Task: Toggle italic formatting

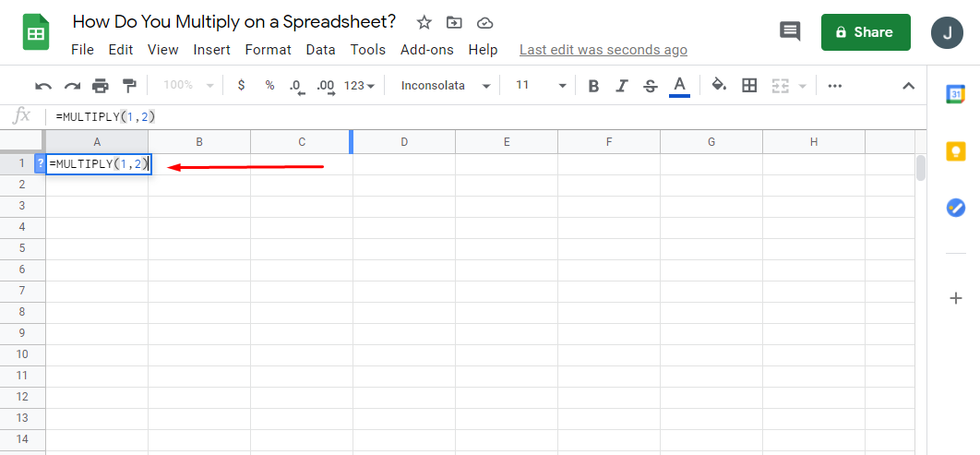Action: pyautogui.click(x=622, y=86)
